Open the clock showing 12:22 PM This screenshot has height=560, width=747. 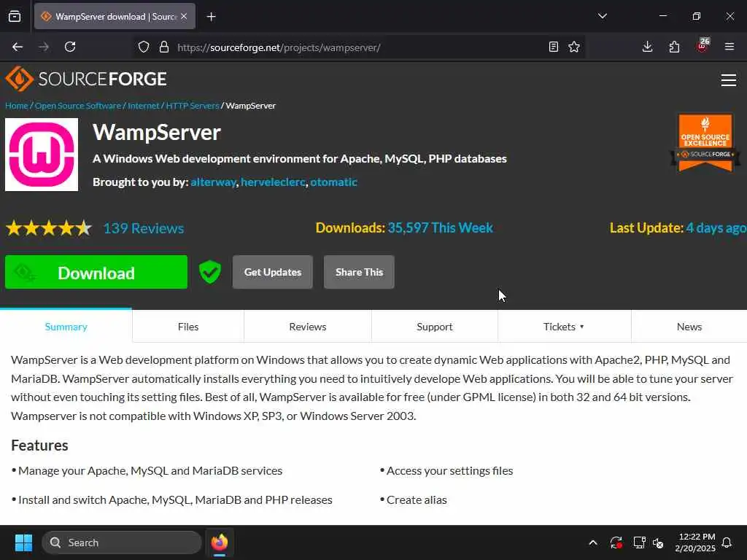[695, 542]
